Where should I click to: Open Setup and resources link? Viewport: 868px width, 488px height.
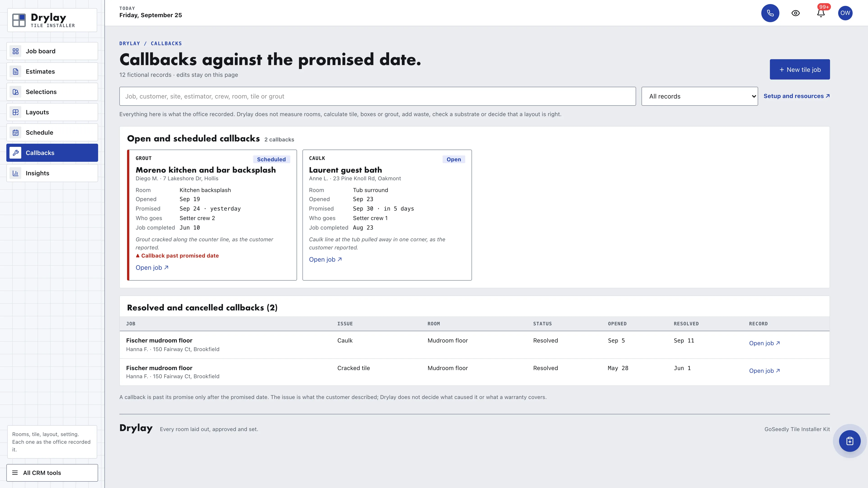click(797, 96)
